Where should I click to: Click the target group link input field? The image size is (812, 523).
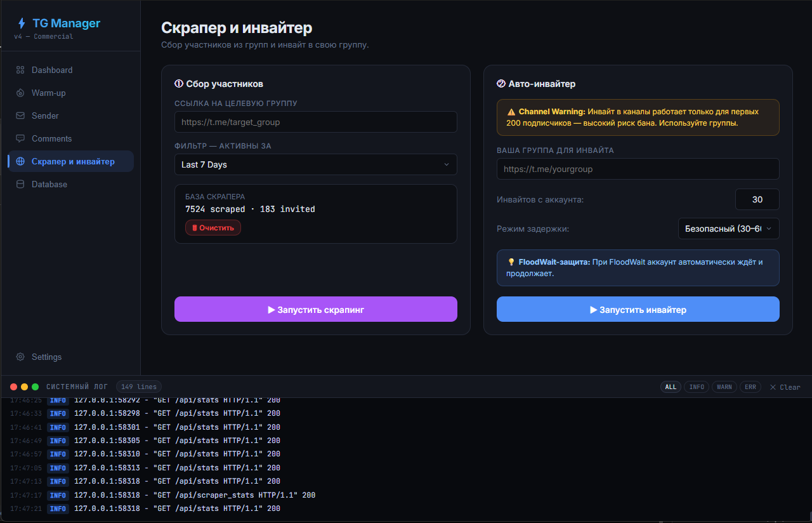[x=315, y=122]
